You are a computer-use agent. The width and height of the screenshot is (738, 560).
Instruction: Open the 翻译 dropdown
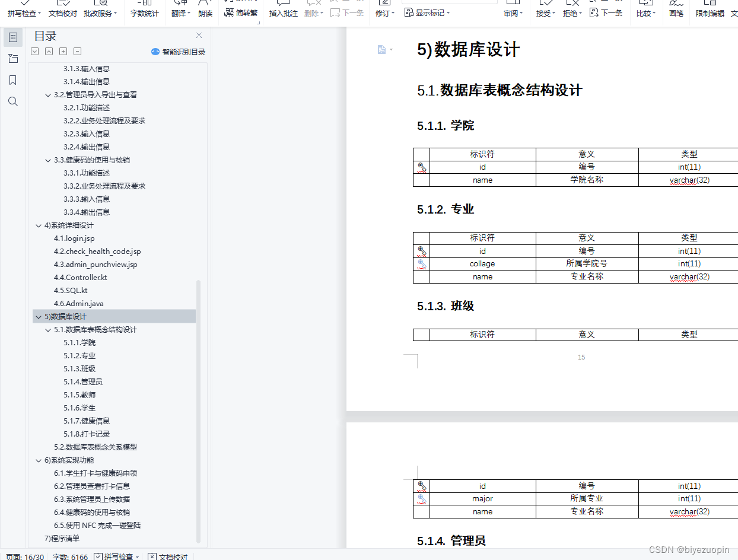tap(181, 13)
